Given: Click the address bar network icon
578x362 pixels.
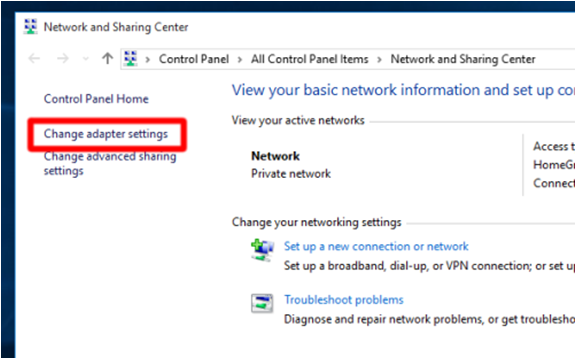Looking at the screenshot, I should [130, 58].
